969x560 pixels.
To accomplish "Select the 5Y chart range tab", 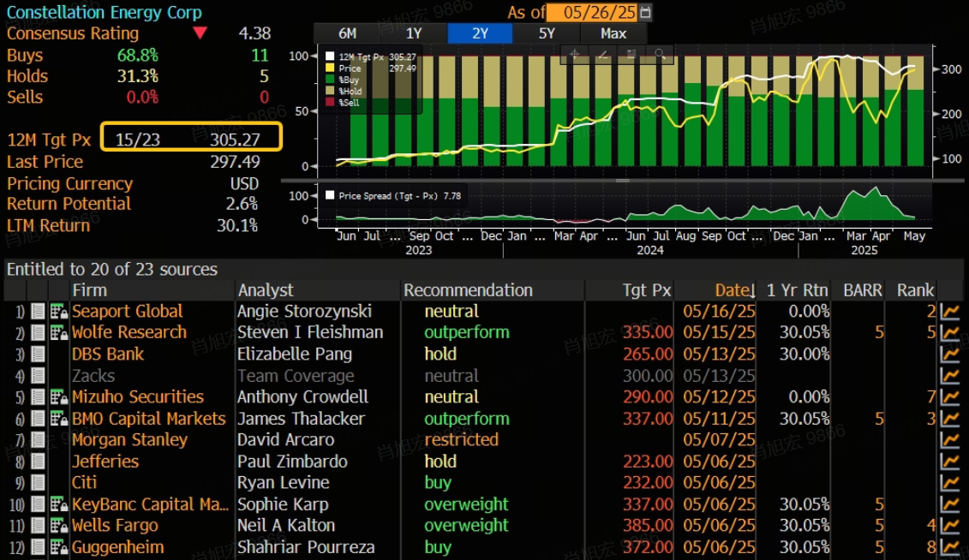I will pos(547,33).
